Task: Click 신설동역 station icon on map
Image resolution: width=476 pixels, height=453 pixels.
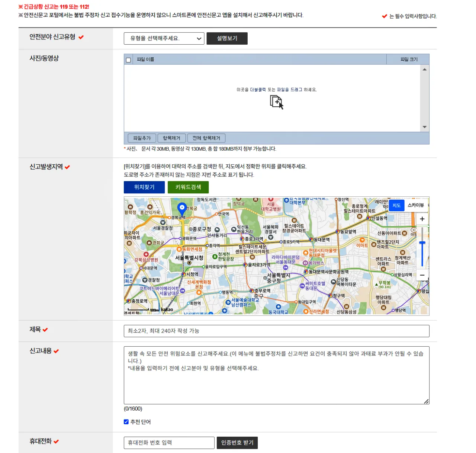Action: 369,218
